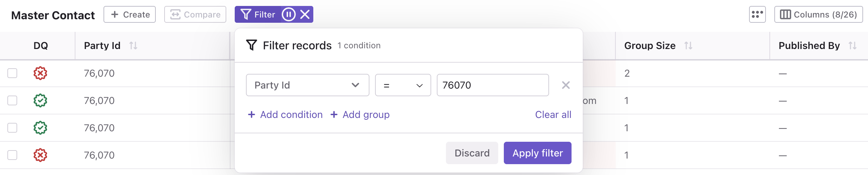Click the 76070 value input field
Image resolution: width=868 pixels, height=175 pixels.
tap(493, 85)
